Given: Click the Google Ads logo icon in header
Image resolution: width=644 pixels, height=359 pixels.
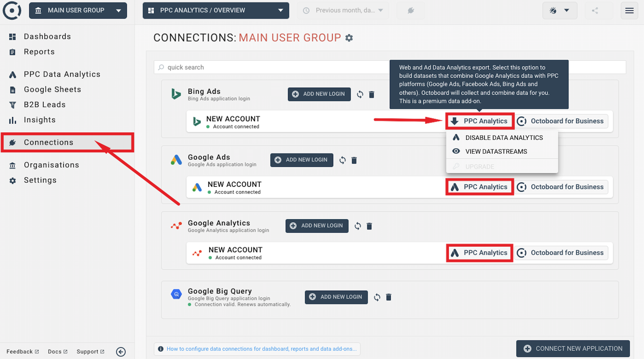Looking at the screenshot, I should click(x=176, y=160).
